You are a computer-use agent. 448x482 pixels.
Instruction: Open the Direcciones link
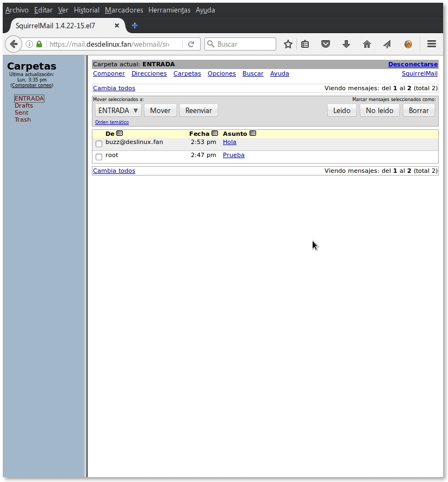149,73
